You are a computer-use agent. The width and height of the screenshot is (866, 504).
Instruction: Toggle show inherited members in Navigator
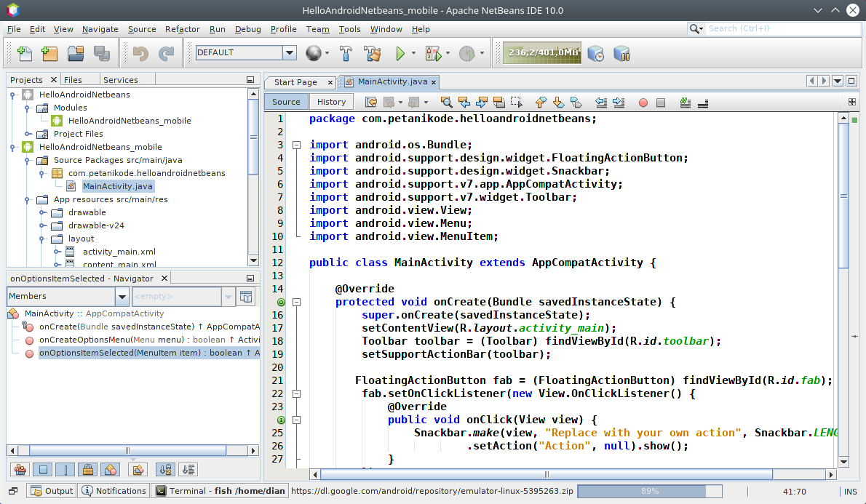(20, 469)
